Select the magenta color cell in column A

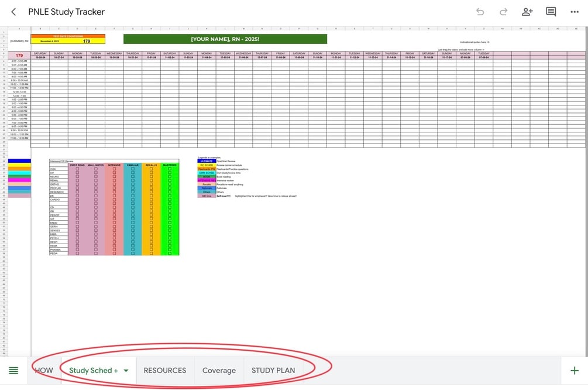tap(19, 180)
